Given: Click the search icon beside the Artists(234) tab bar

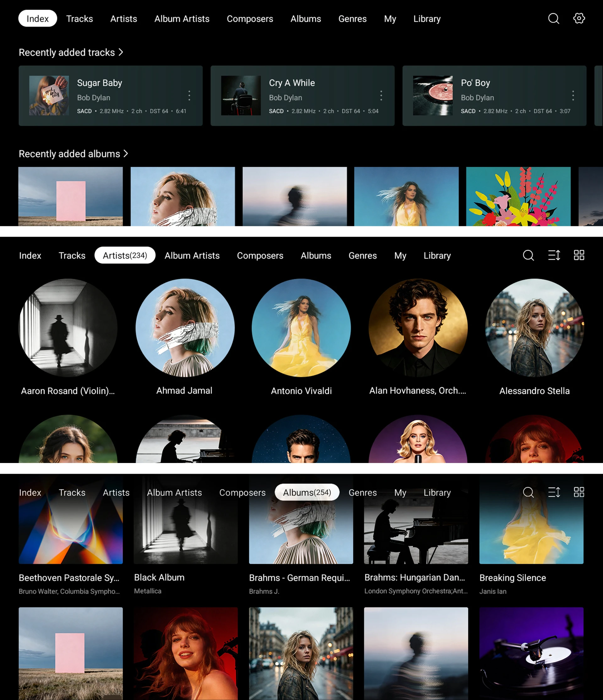Looking at the screenshot, I should point(528,256).
